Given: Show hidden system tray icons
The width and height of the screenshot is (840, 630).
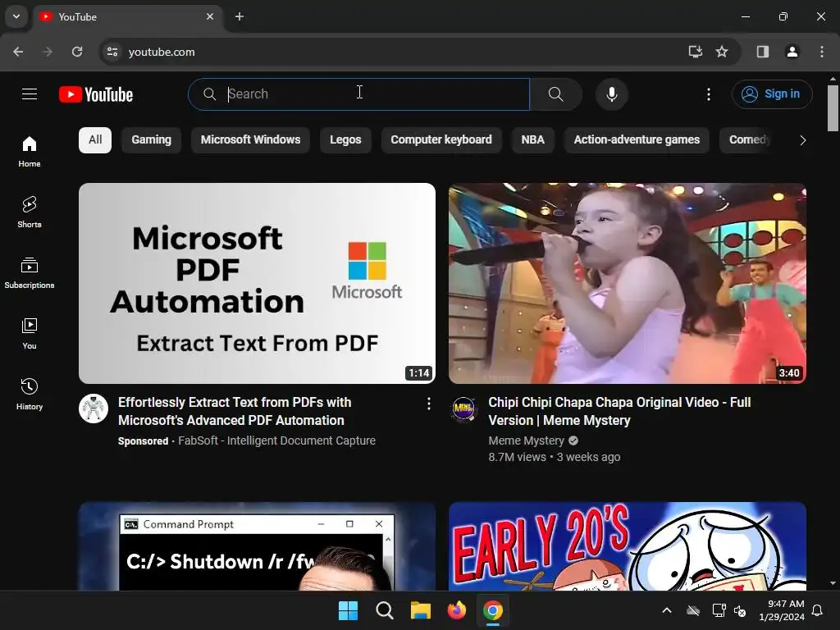Looking at the screenshot, I should coord(667,610).
